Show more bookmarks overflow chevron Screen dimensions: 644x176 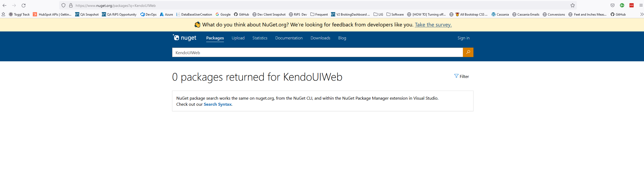(x=642, y=15)
